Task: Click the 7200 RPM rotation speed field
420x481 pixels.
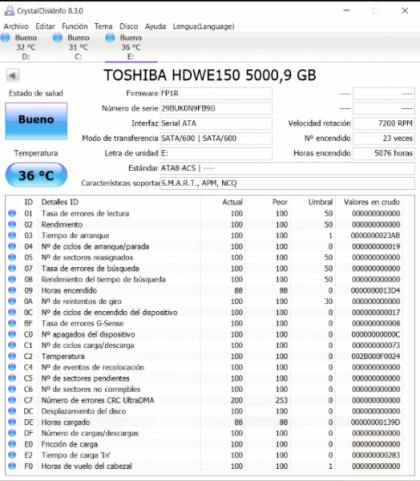Action: tap(384, 124)
